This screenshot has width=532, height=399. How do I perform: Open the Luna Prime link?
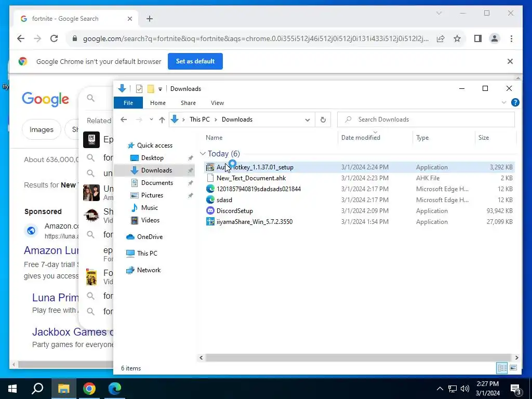55,298
